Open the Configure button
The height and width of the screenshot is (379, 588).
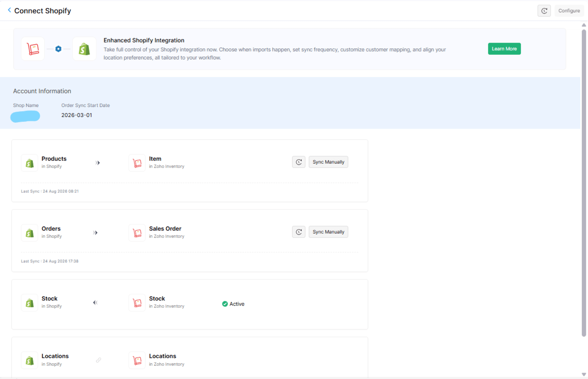tap(569, 11)
